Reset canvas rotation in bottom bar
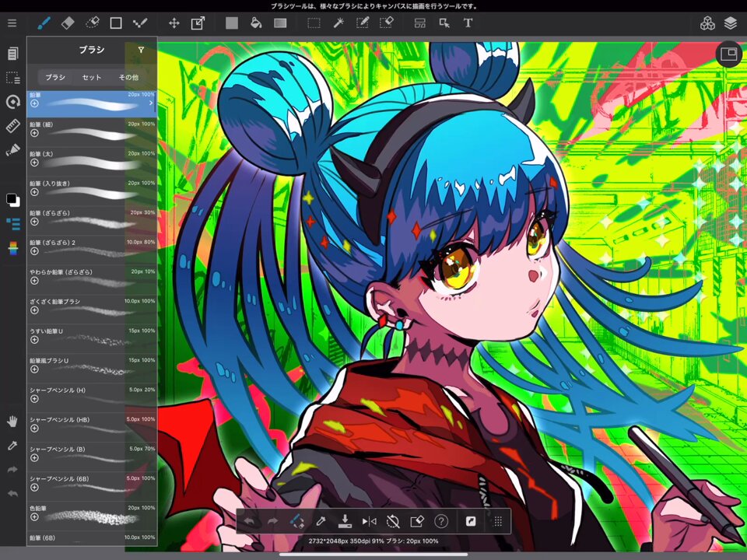Screen dimensions: 747x560 [393, 521]
